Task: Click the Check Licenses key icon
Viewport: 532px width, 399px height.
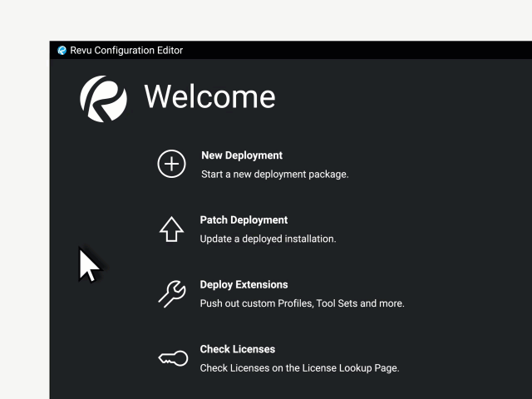Action: tap(173, 358)
